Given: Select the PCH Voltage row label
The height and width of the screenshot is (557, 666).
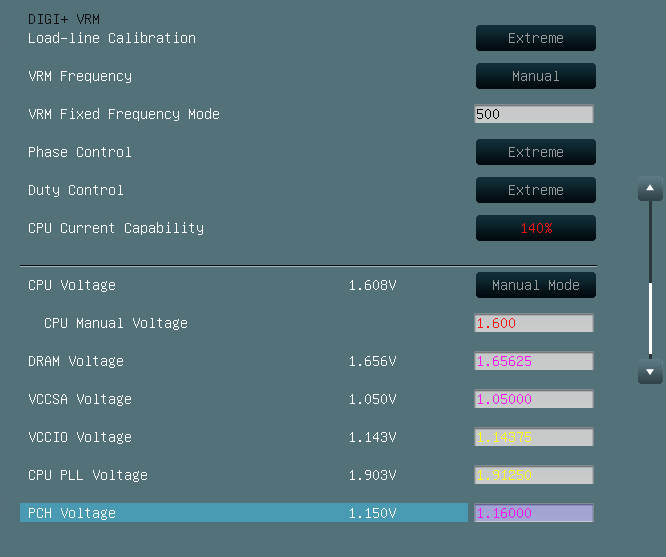Looking at the screenshot, I should tap(72, 513).
